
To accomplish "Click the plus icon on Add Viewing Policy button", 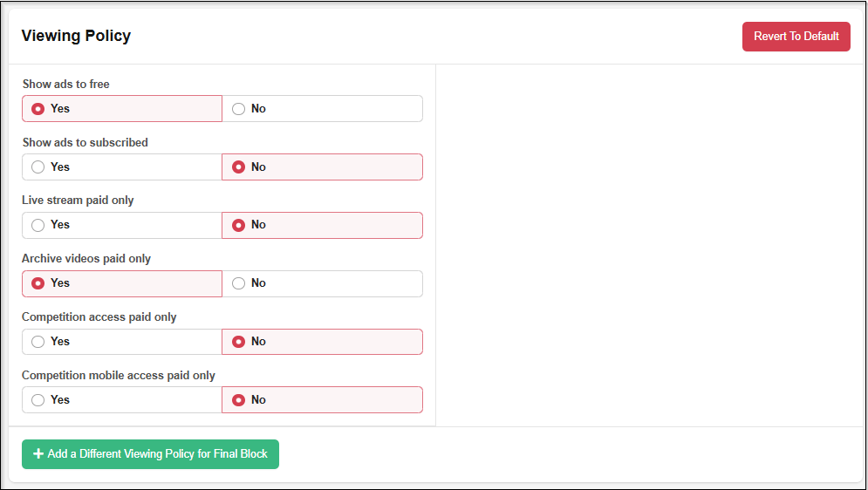I will click(x=38, y=454).
